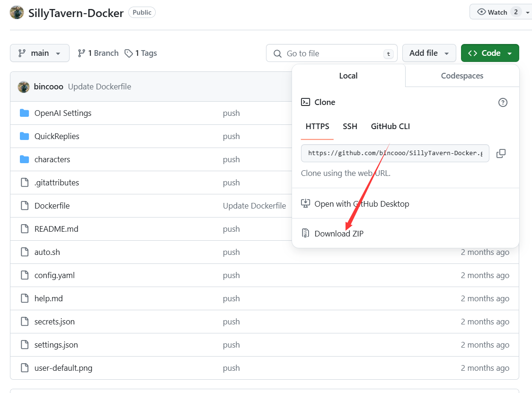Open the Add file dropdown
Viewport: 532px width, 393px height.
click(429, 53)
